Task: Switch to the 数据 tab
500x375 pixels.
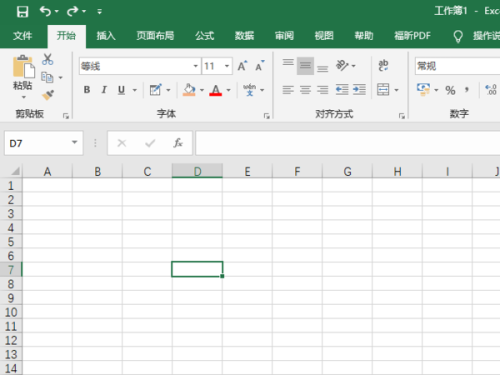Action: 244,36
